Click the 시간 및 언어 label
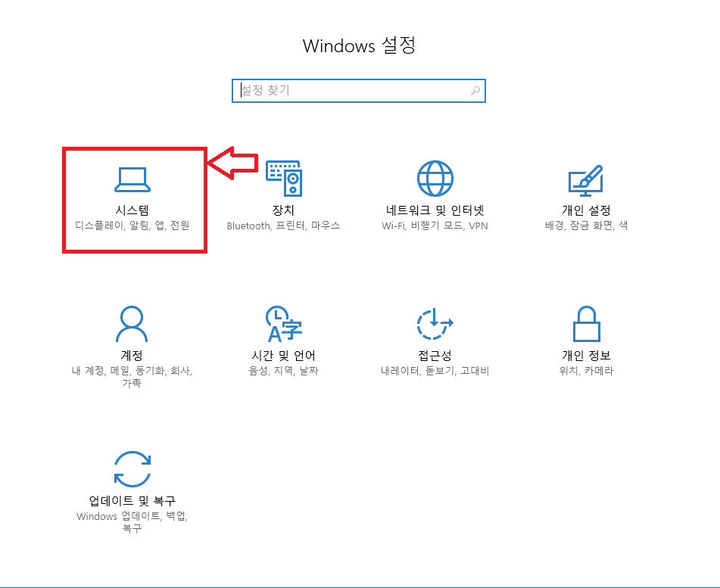The width and height of the screenshot is (720, 588). click(283, 355)
